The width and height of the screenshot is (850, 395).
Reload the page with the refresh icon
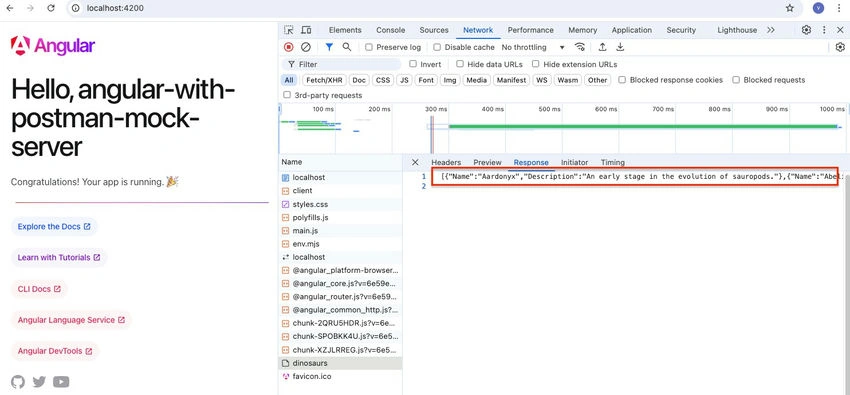click(x=51, y=8)
